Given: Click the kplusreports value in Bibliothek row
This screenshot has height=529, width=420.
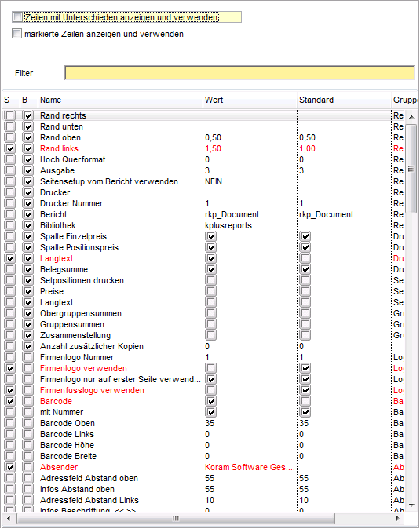Looking at the screenshot, I should [228, 225].
